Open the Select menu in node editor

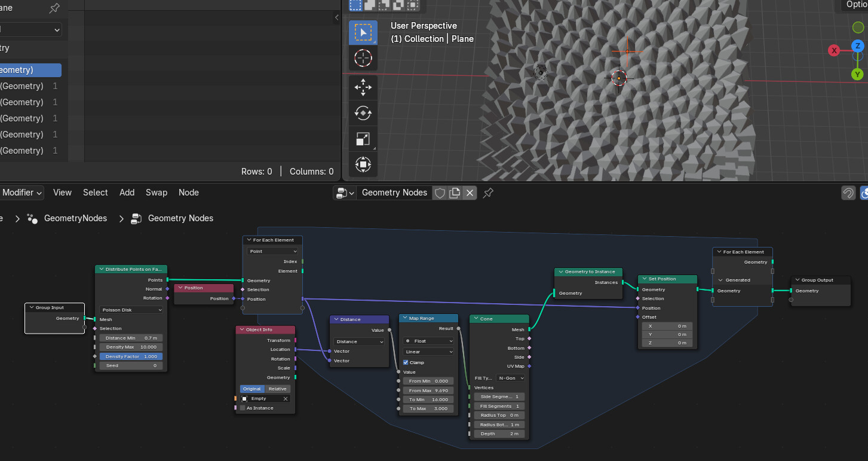tap(96, 193)
